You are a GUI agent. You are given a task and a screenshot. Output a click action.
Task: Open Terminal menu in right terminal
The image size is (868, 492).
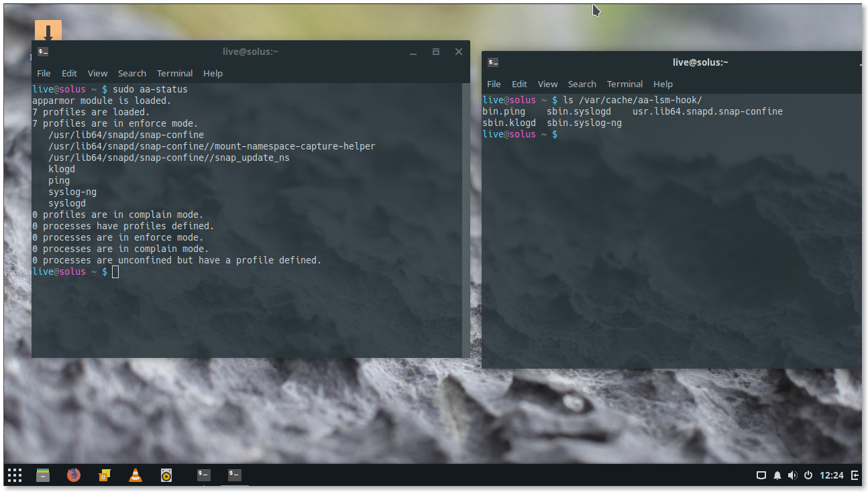click(x=625, y=84)
